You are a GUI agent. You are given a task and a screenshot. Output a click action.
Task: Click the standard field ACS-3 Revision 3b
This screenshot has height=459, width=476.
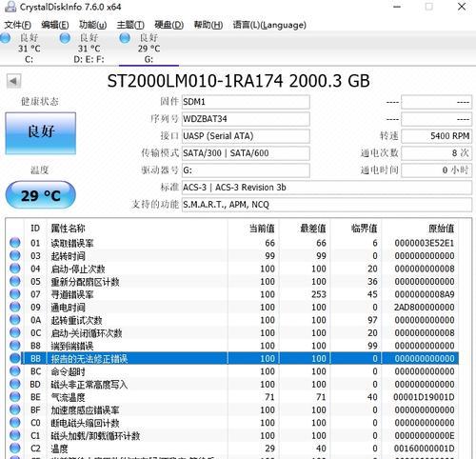click(x=327, y=188)
